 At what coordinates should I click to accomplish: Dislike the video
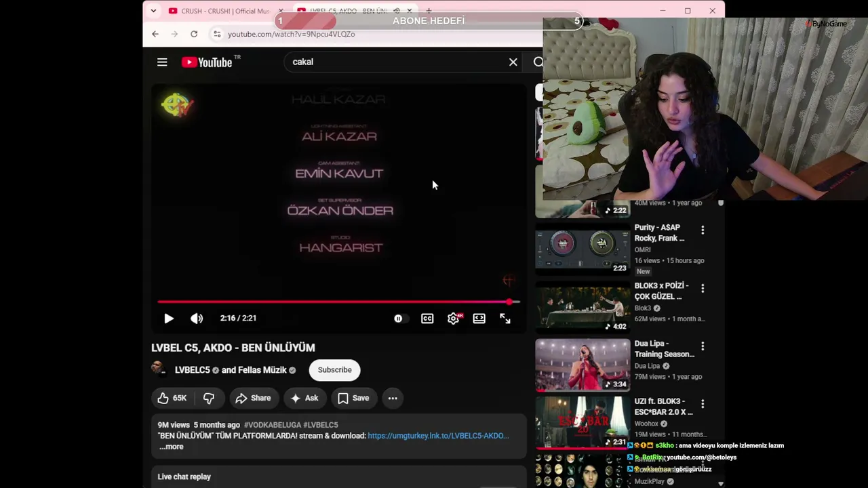point(209,399)
